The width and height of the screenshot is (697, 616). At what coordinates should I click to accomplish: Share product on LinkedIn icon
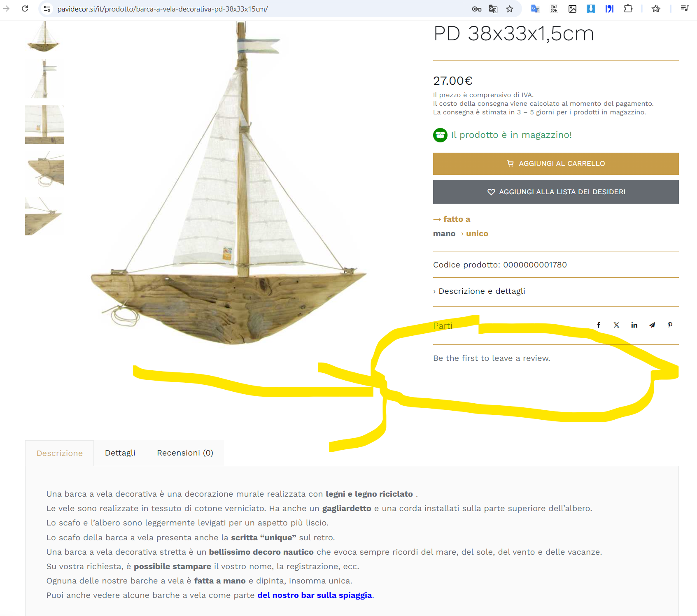click(x=634, y=325)
